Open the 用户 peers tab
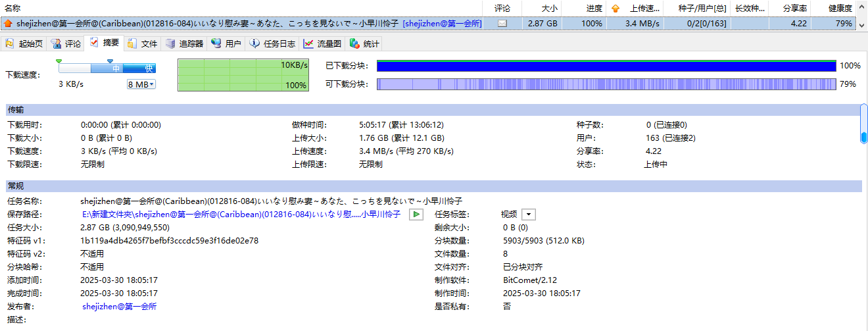 click(227, 44)
